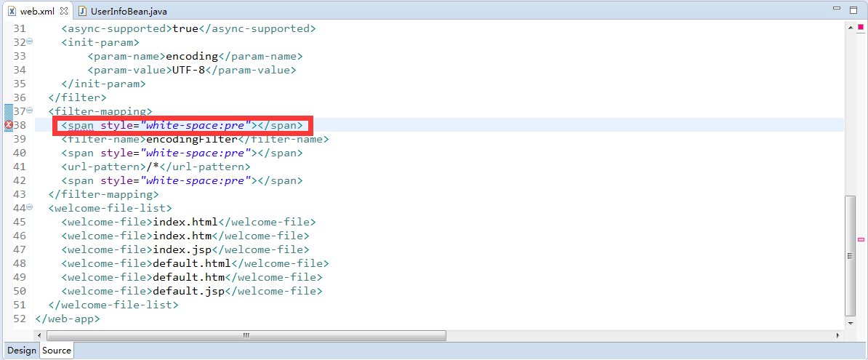Image resolution: width=868 pixels, height=360 pixels.
Task: Click the error marker on line 38
Action: (8, 125)
